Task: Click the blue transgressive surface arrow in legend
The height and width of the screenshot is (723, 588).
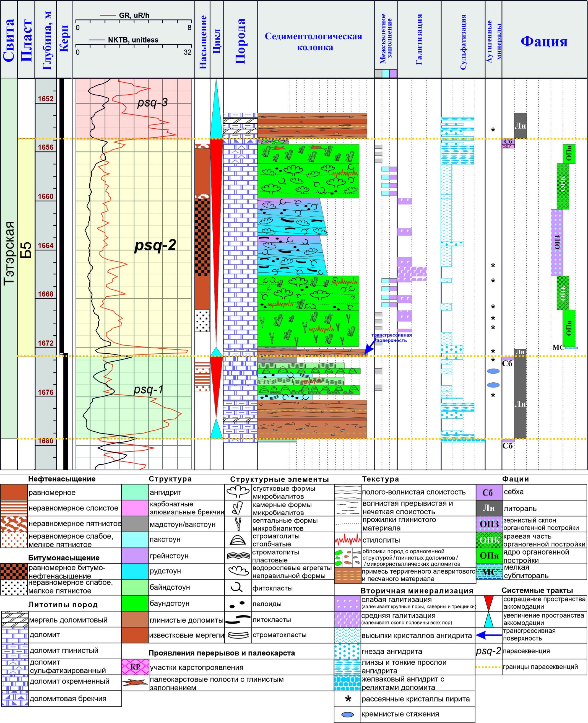Action: (488, 635)
